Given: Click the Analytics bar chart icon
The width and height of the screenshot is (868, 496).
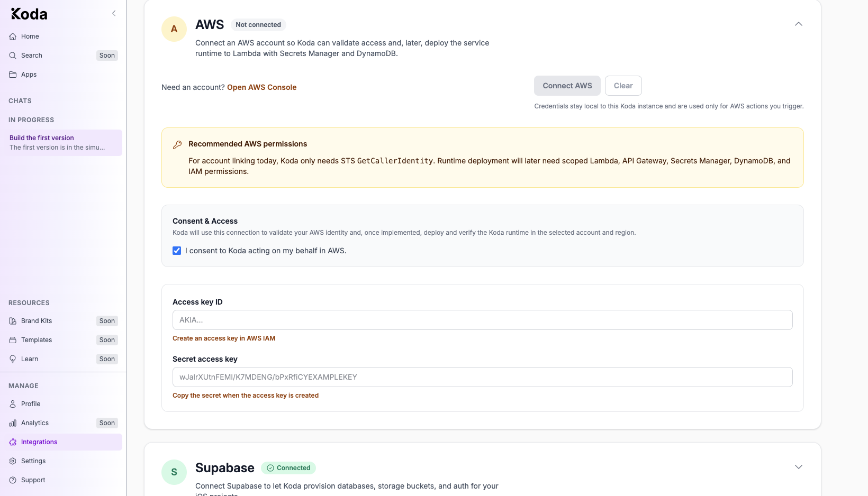Looking at the screenshot, I should (13, 423).
